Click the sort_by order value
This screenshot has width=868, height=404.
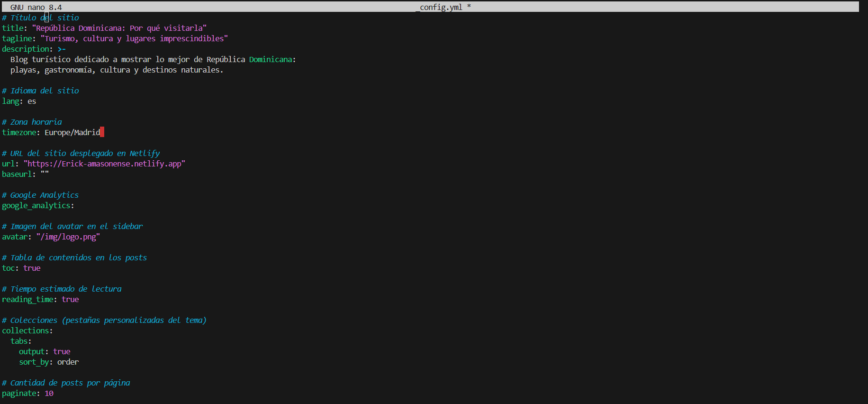tap(68, 362)
